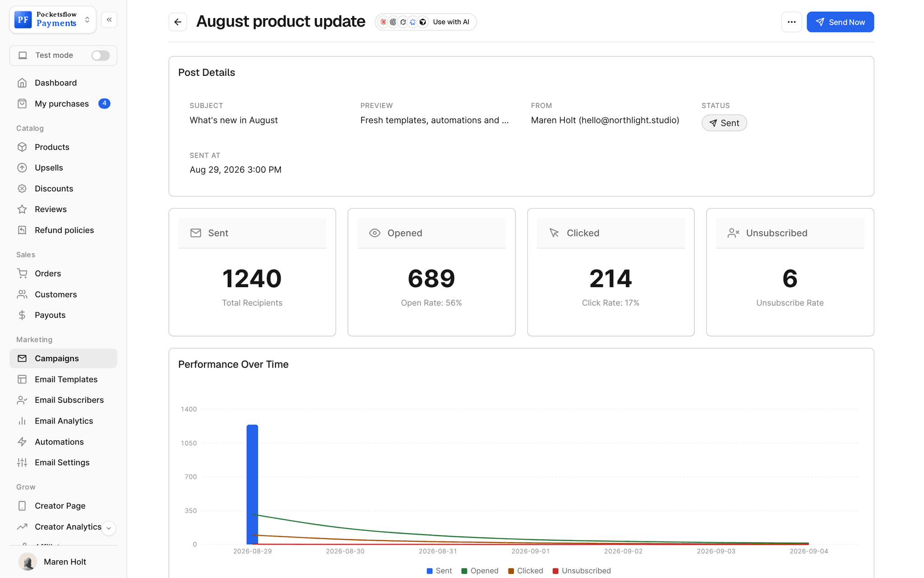Open the Creator Analytics link
Viewport: 924px width, 578px height.
coord(68,527)
